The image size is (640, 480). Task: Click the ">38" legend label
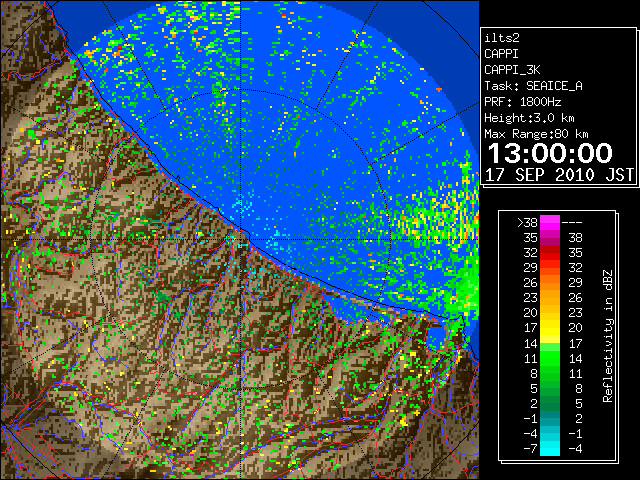pyautogui.click(x=527, y=222)
